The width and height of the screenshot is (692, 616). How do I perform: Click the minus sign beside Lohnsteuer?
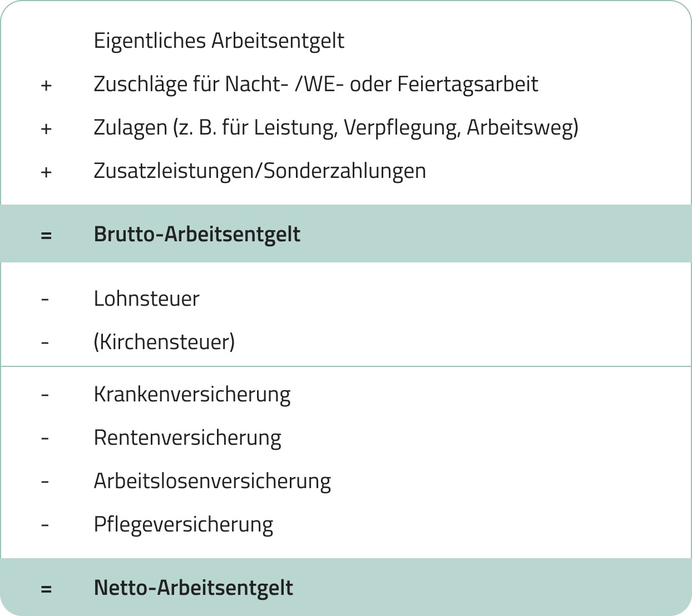pyautogui.click(x=45, y=299)
